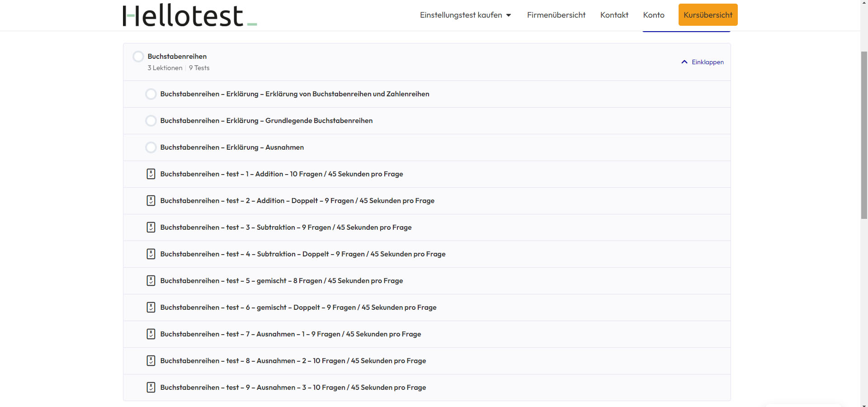Click the scrollbar up arrow
The height and width of the screenshot is (407, 868).
click(x=864, y=3)
